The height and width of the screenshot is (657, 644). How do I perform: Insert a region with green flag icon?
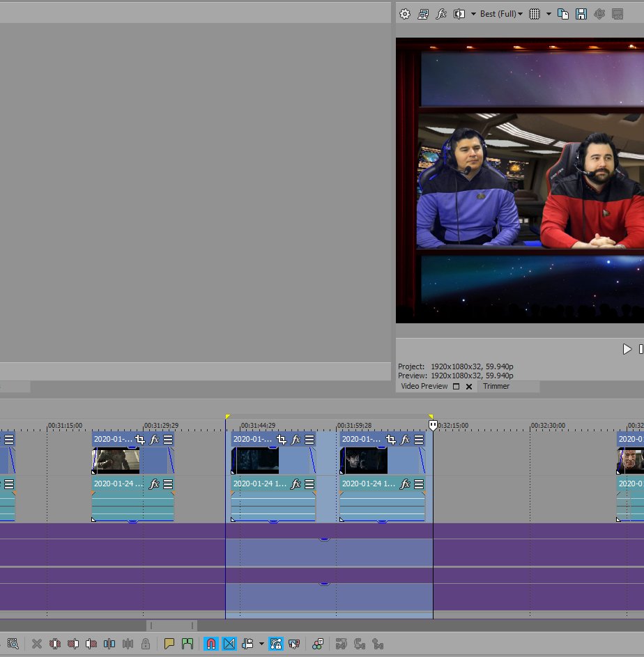pyautogui.click(x=187, y=644)
